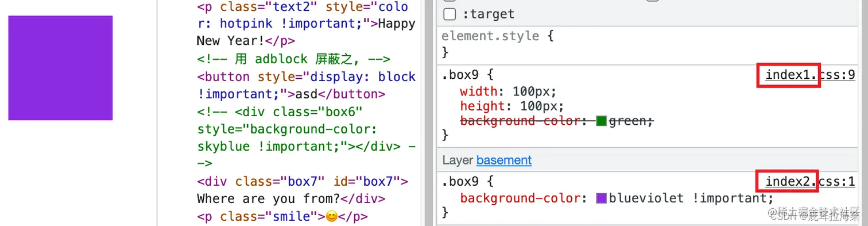This screenshot has width=868, height=226.
Task: Select the first .box9 selector in index1.css rule
Action: (462, 75)
